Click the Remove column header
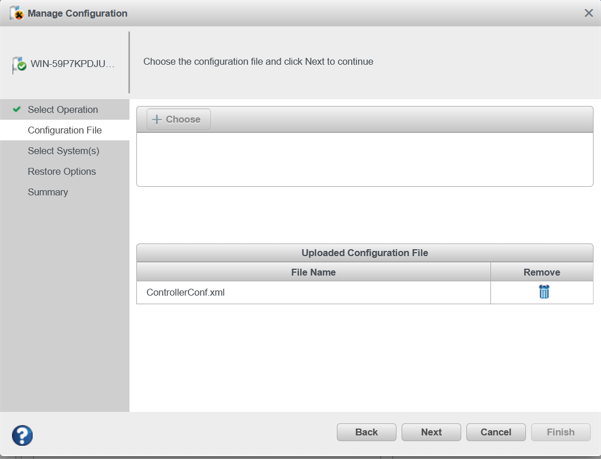 [x=541, y=272]
